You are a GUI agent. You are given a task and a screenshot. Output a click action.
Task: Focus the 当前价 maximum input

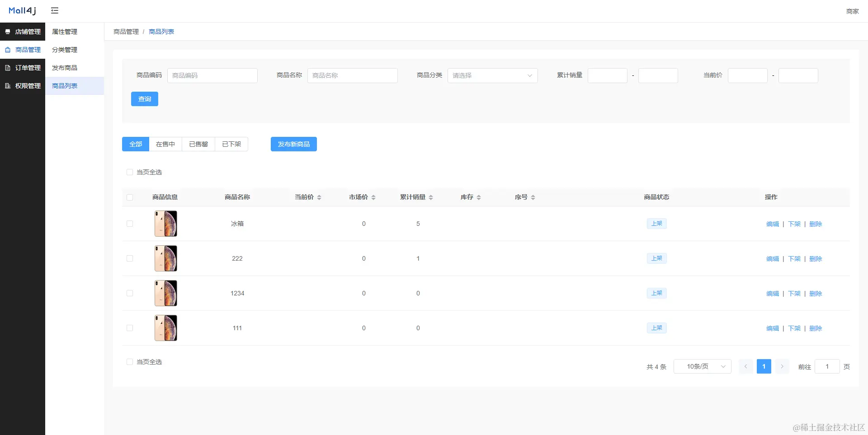pyautogui.click(x=798, y=75)
